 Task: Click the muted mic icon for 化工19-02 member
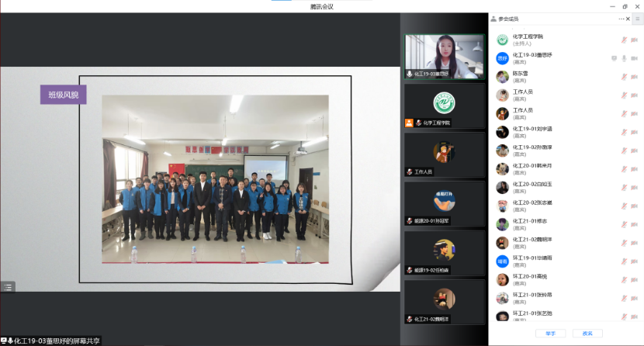pos(624,151)
